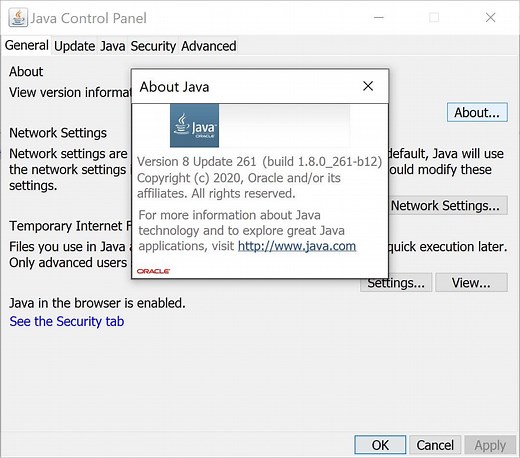This screenshot has height=458, width=520.
Task: Click the Java Control Panel title icon
Action: [x=18, y=18]
